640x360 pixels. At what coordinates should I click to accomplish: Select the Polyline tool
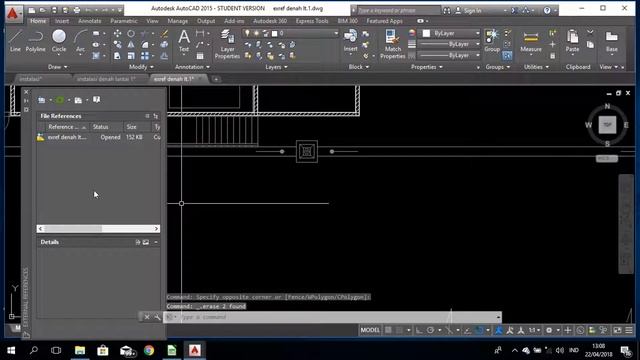point(36,41)
